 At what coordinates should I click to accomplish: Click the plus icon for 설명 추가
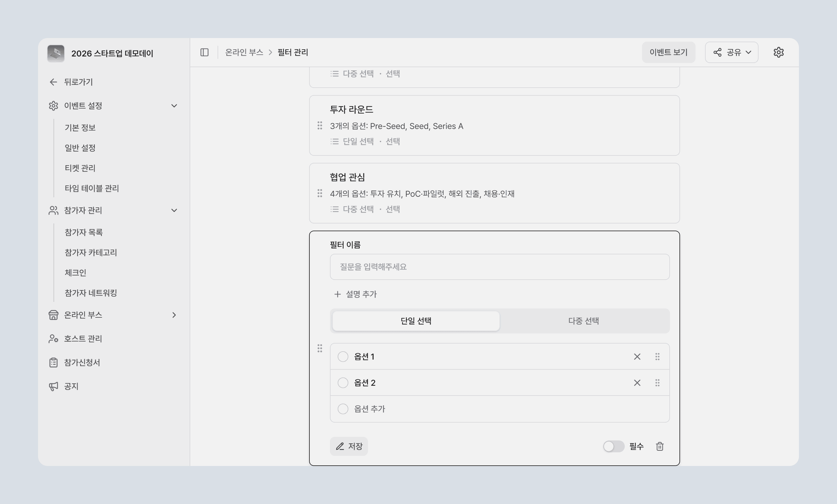point(337,294)
